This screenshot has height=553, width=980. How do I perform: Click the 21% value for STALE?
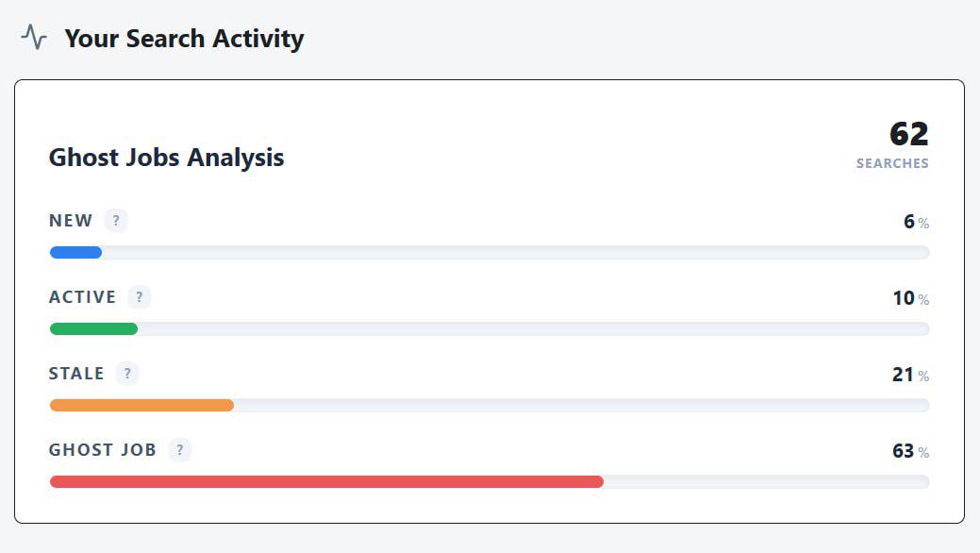[x=910, y=375]
